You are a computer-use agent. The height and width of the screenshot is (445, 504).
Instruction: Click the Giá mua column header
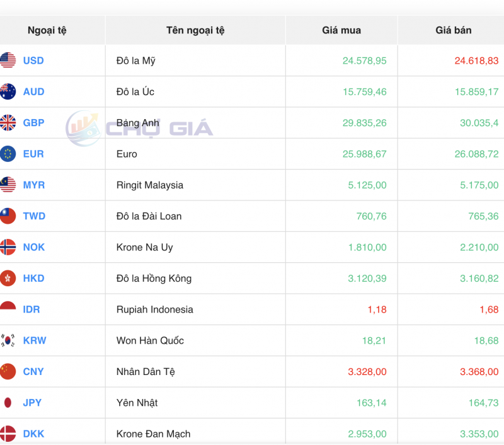point(340,30)
